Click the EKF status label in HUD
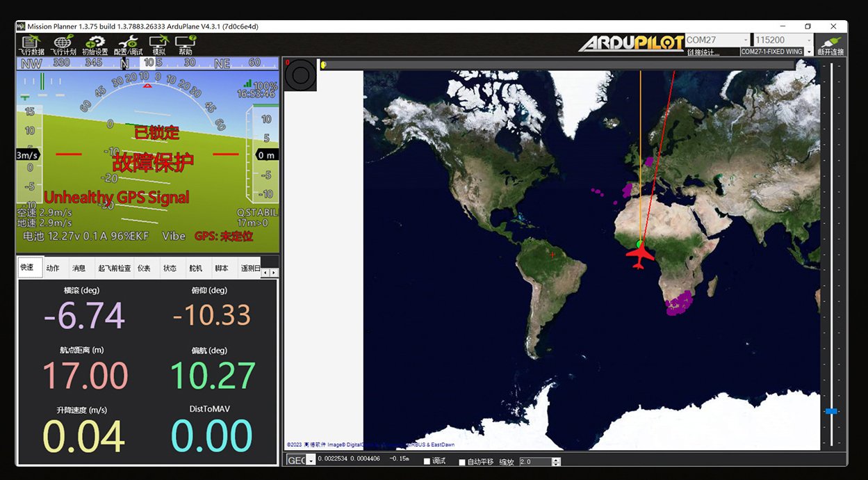This screenshot has width=868, height=480. coord(140,237)
